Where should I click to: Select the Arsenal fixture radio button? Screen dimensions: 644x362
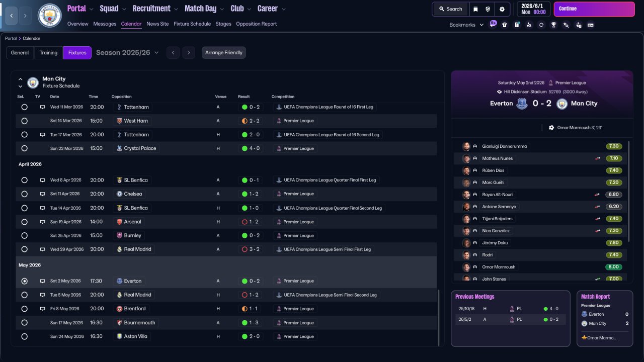(x=25, y=222)
